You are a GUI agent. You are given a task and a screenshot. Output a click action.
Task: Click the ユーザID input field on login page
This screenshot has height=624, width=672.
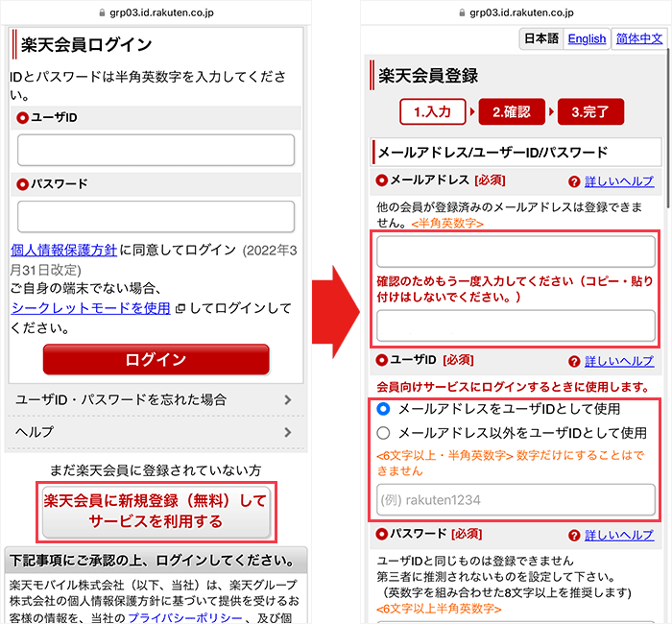(x=156, y=150)
